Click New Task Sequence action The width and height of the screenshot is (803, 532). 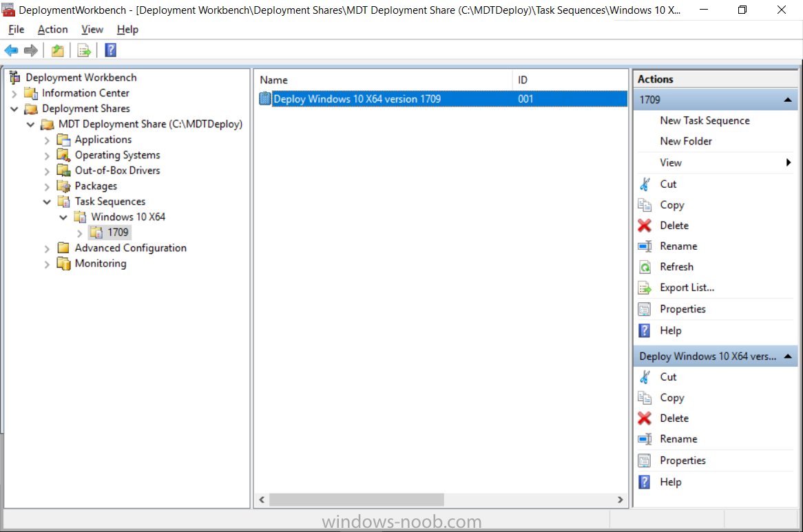click(705, 120)
